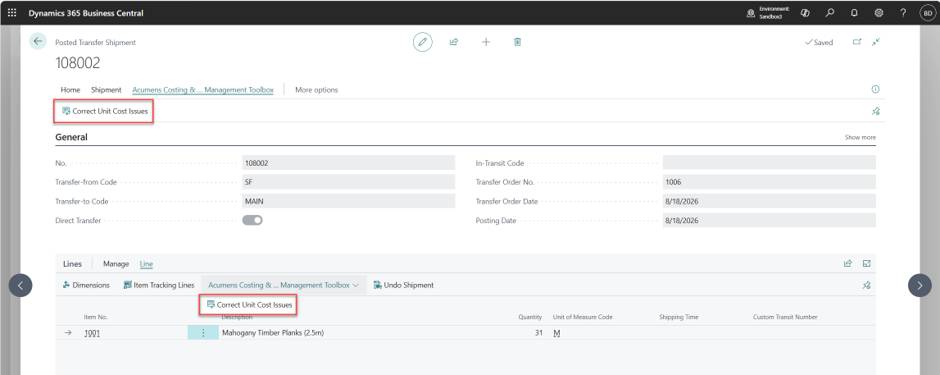Select the Acumens Costing & Management Toolbox tab
Image resolution: width=940 pixels, height=375 pixels.
pyautogui.click(x=203, y=90)
